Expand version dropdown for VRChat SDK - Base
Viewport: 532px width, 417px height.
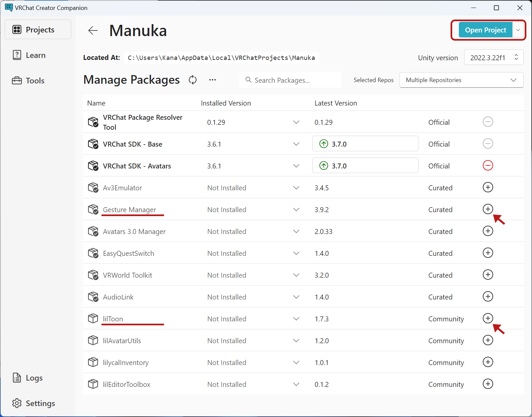(296, 144)
